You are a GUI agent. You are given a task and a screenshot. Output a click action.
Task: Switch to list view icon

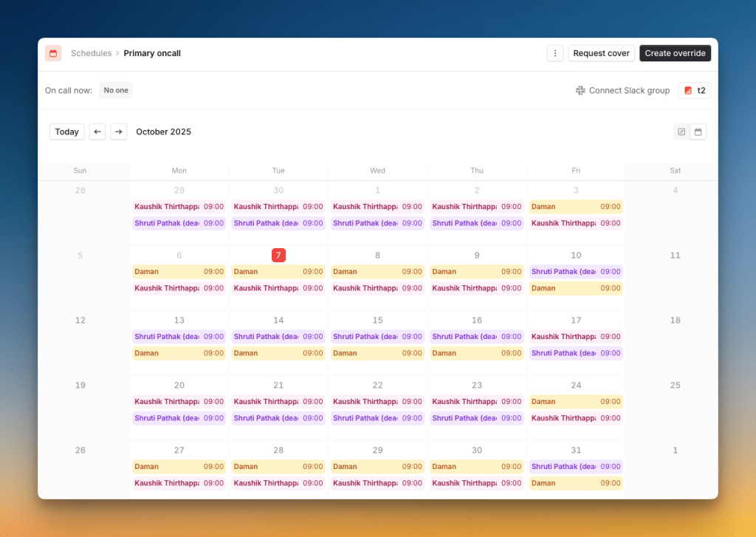point(681,131)
